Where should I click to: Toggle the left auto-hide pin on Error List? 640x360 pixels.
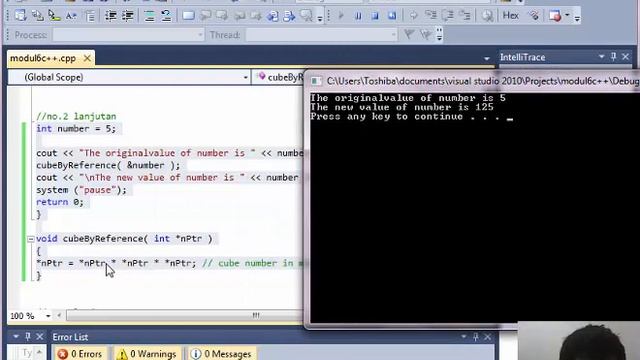tap(28, 337)
